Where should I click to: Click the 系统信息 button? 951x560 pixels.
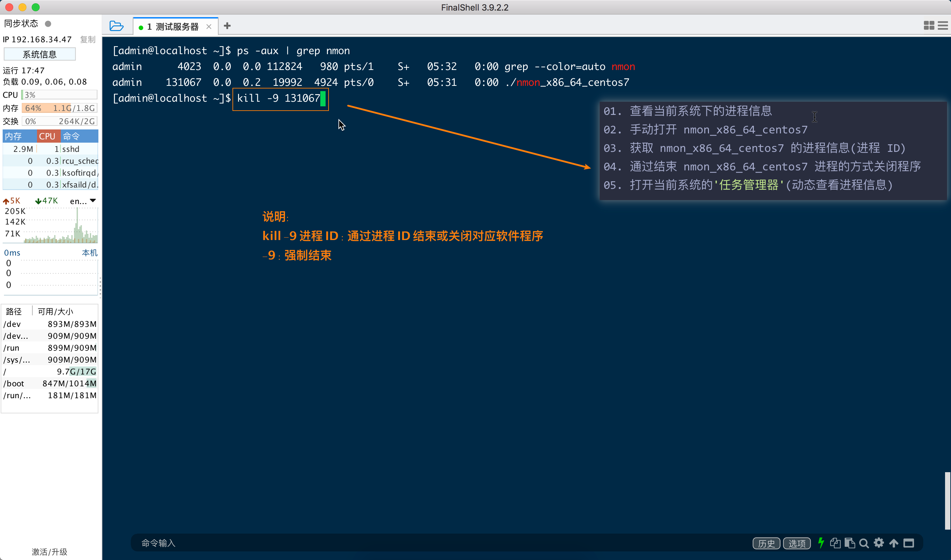pos(40,54)
